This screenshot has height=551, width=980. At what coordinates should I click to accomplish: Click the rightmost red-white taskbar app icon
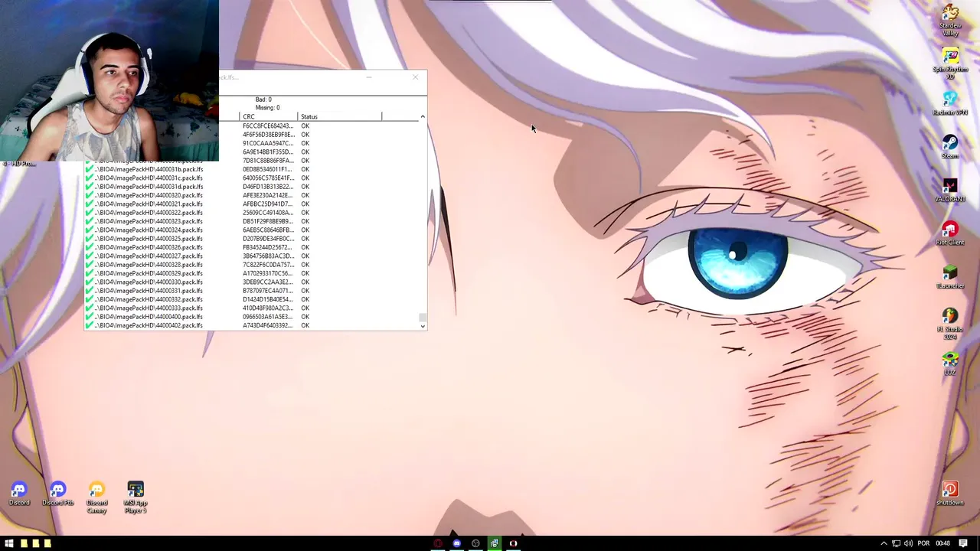[513, 543]
